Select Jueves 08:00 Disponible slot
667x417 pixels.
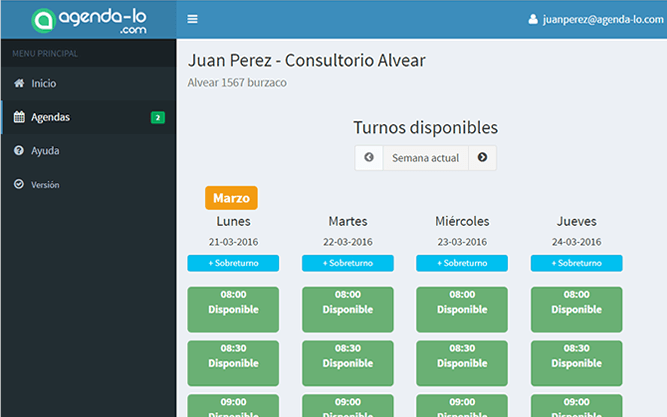(576, 309)
